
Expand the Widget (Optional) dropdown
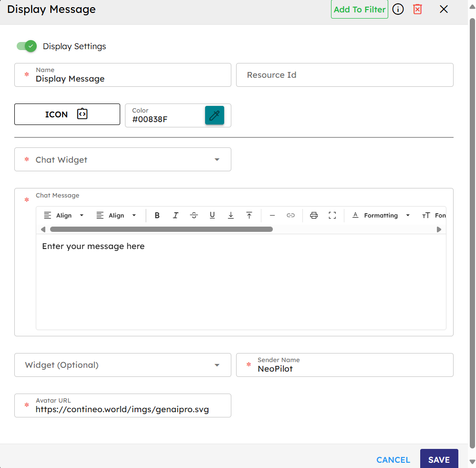[123, 365]
